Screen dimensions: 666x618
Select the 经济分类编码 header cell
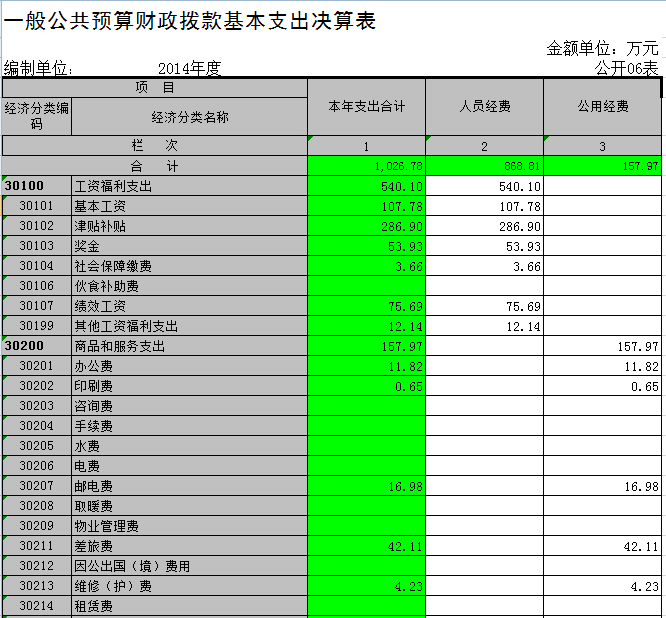37,117
